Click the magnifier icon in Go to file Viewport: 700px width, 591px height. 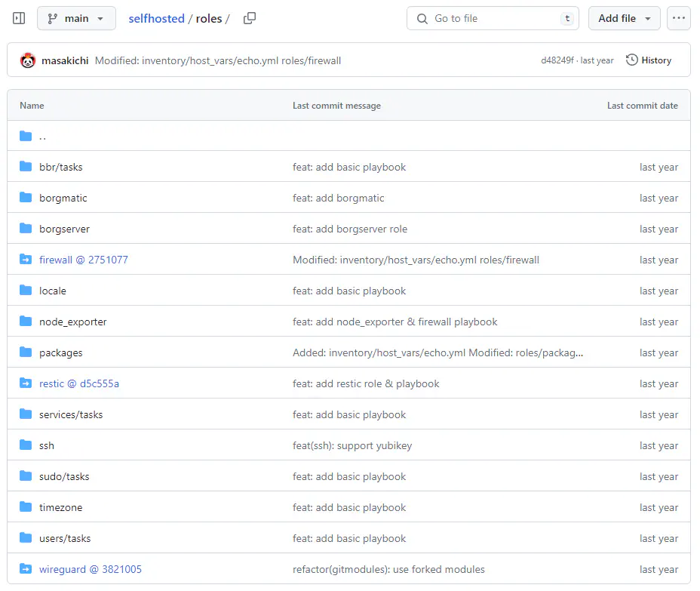point(422,18)
